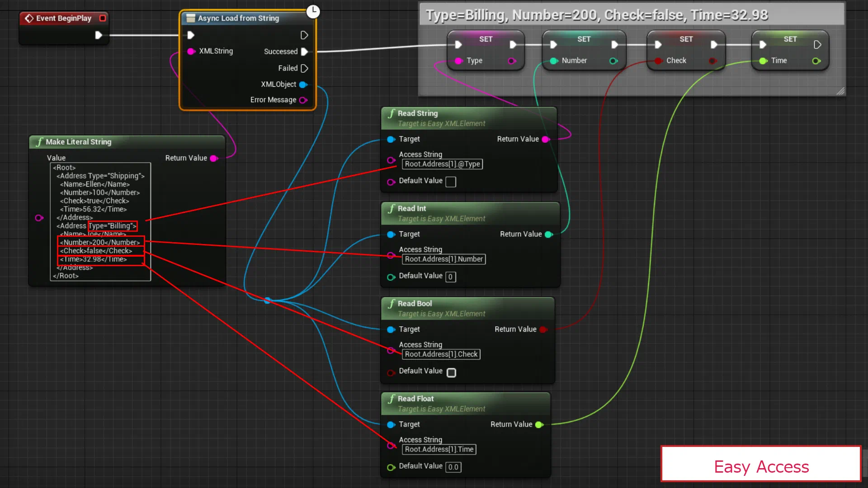Click the Read Int Target pin
868x488 pixels.
[x=391, y=235]
